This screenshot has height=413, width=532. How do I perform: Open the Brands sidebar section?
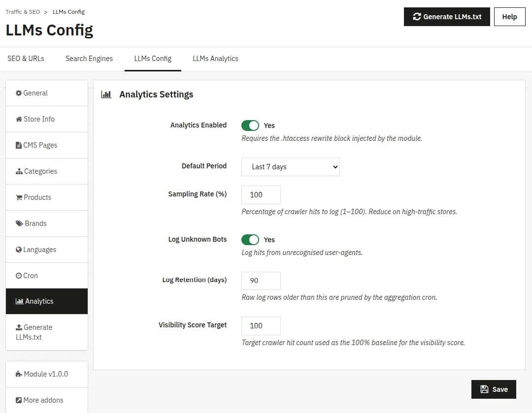click(47, 223)
